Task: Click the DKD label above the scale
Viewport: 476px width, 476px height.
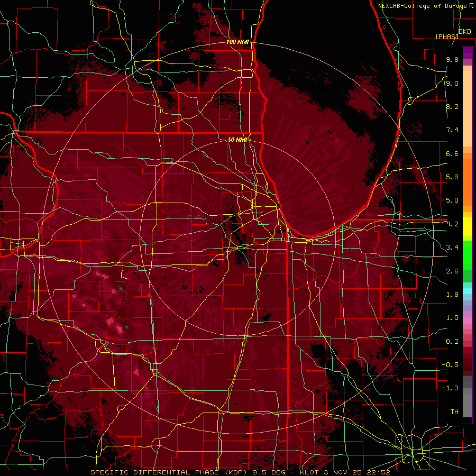Action: coord(465,32)
